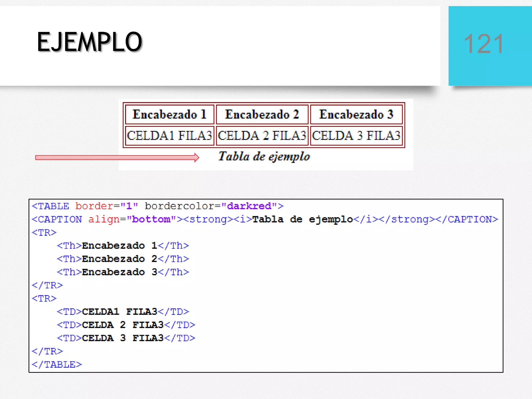
Task: Click the <TD>CELDA 2 FILA3</TD> code line
Action: click(126, 325)
